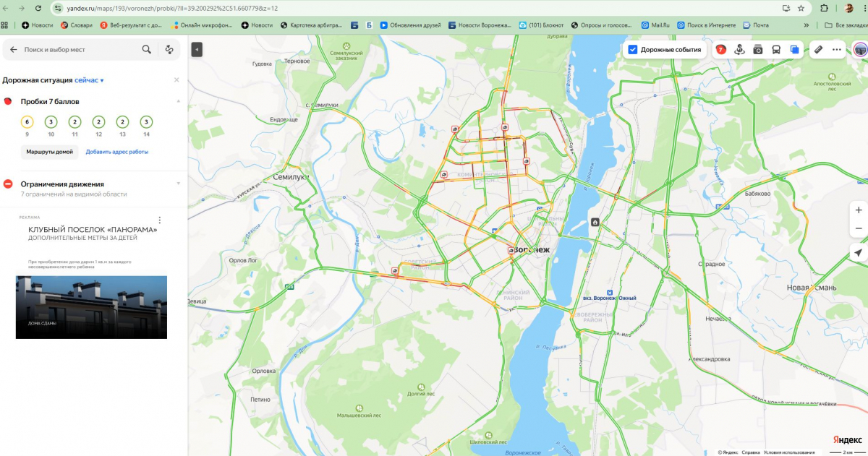
Task: Open the map layers icon
Action: click(x=794, y=50)
